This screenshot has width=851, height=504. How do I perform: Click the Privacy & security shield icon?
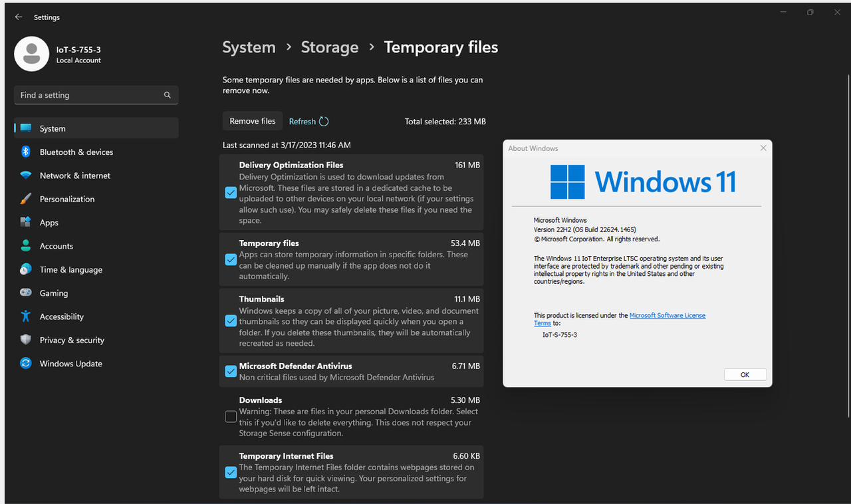[x=26, y=340]
